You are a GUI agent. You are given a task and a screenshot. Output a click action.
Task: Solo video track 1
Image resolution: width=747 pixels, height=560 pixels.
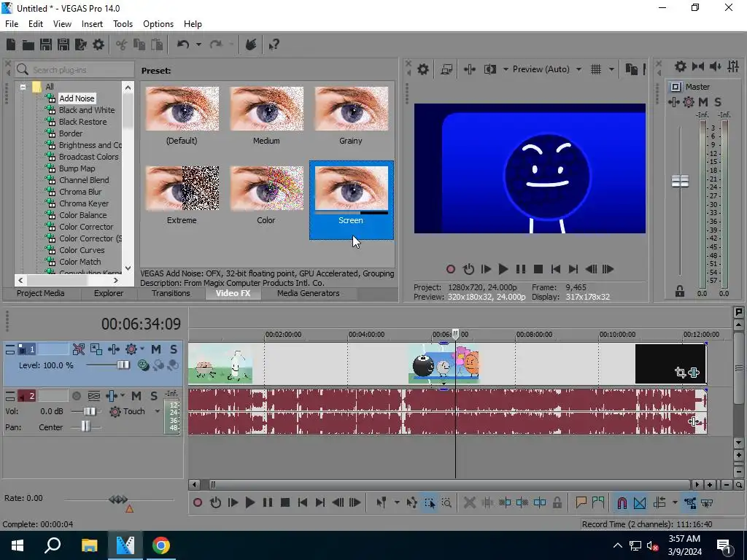click(x=174, y=349)
